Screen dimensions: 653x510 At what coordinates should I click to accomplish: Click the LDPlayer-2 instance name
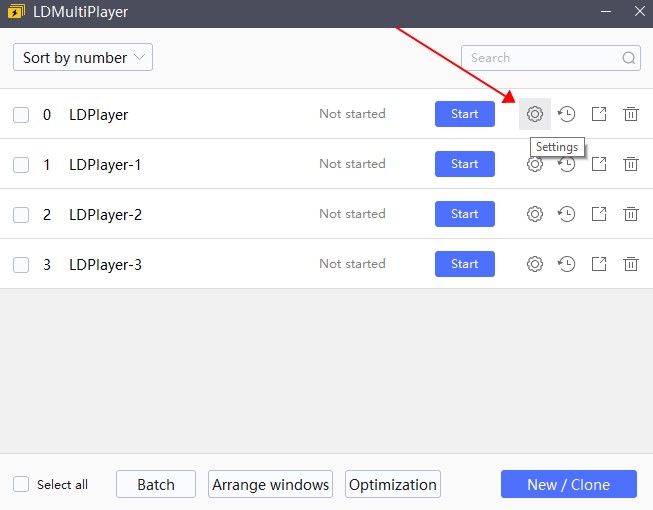[105, 215]
